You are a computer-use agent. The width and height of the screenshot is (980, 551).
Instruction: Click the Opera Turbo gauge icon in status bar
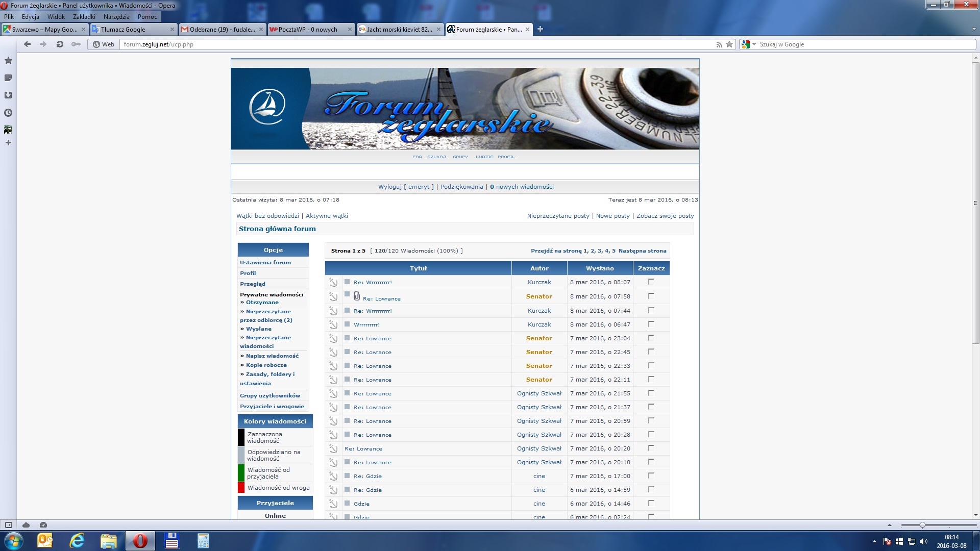(x=43, y=525)
